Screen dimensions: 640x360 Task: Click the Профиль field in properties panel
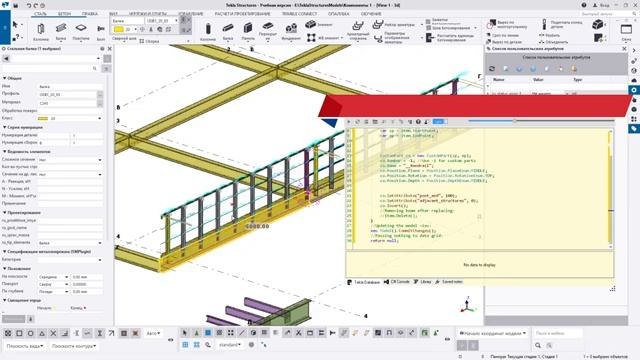click(67, 95)
